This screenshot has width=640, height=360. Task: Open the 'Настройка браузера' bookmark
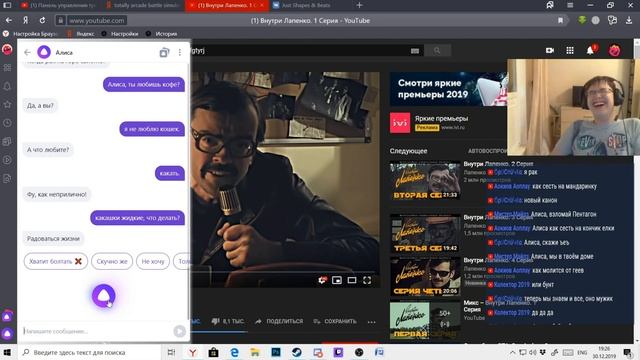point(30,34)
